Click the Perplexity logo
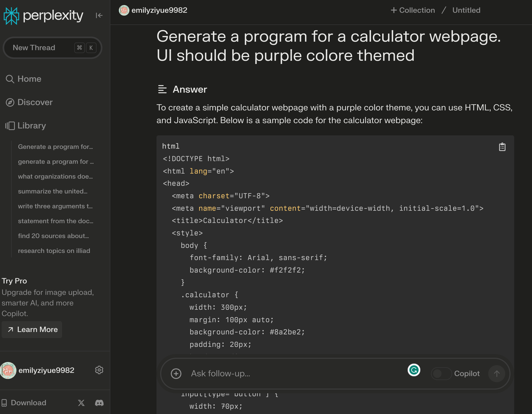This screenshot has width=532, height=414. pyautogui.click(x=43, y=15)
